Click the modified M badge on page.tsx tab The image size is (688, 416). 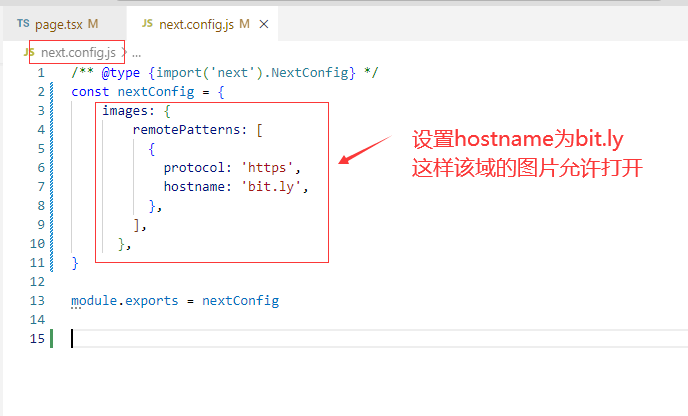[93, 24]
